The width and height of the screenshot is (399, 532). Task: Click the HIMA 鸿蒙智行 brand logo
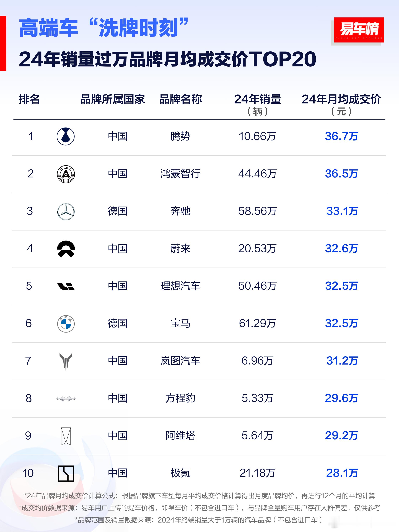click(66, 174)
